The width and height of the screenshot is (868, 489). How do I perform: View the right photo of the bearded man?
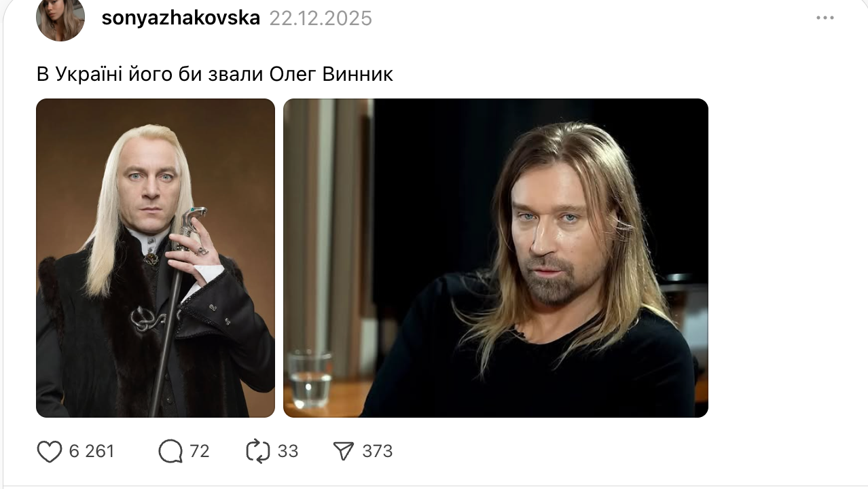(496, 258)
